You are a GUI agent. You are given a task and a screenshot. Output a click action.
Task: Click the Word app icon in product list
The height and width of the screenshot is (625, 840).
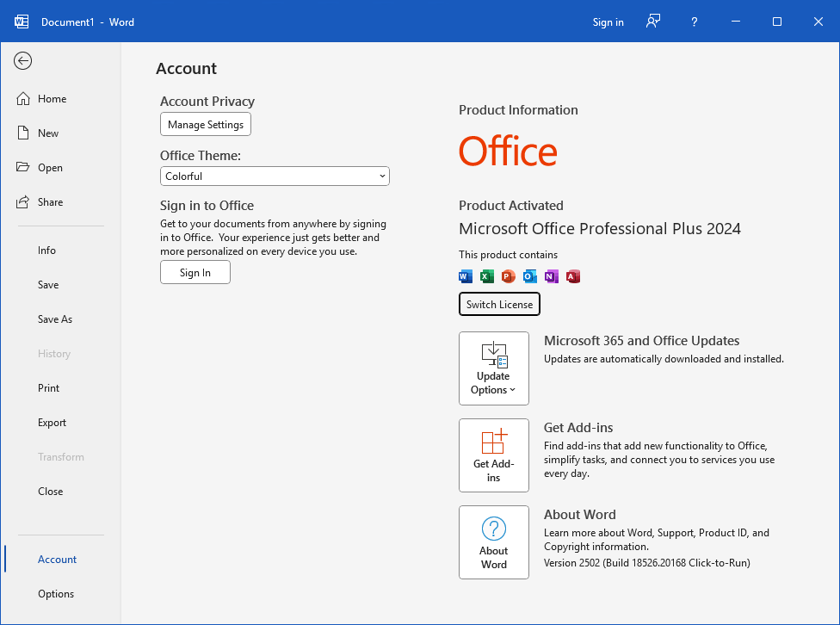click(x=466, y=276)
